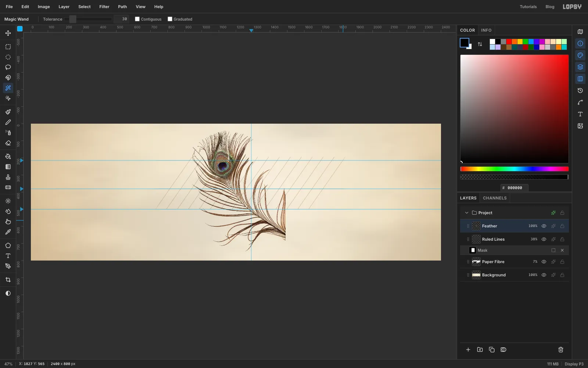Viewport: 588px width, 368px height.
Task: Create a new layer group
Action: tap(480, 350)
